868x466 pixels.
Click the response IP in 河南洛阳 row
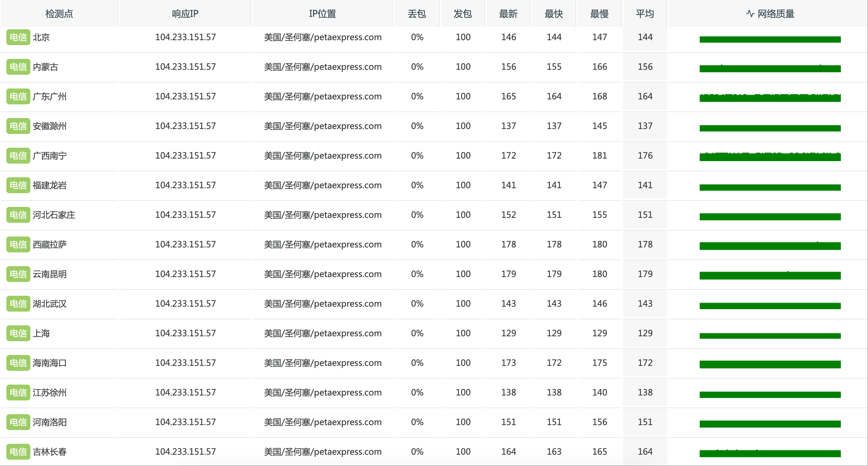click(185, 422)
